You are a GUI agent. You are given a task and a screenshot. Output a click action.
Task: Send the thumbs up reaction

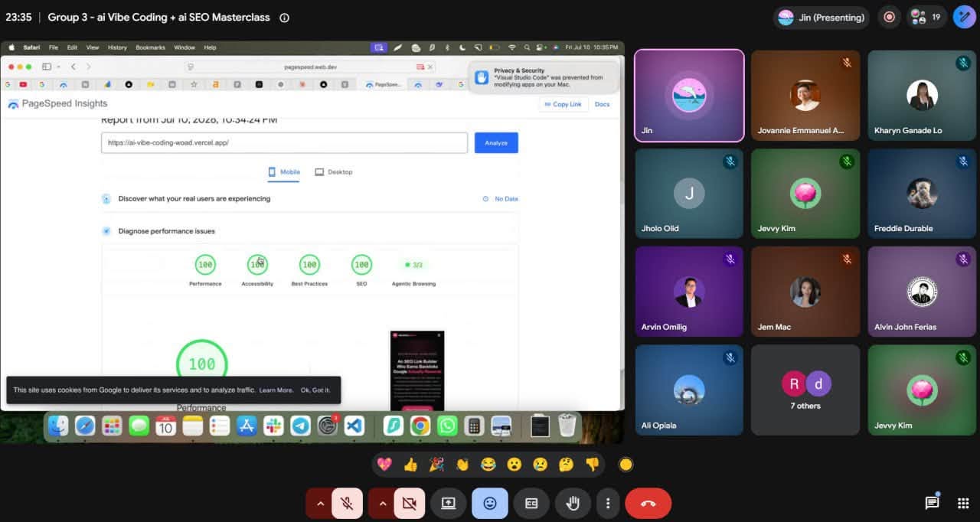(410, 464)
